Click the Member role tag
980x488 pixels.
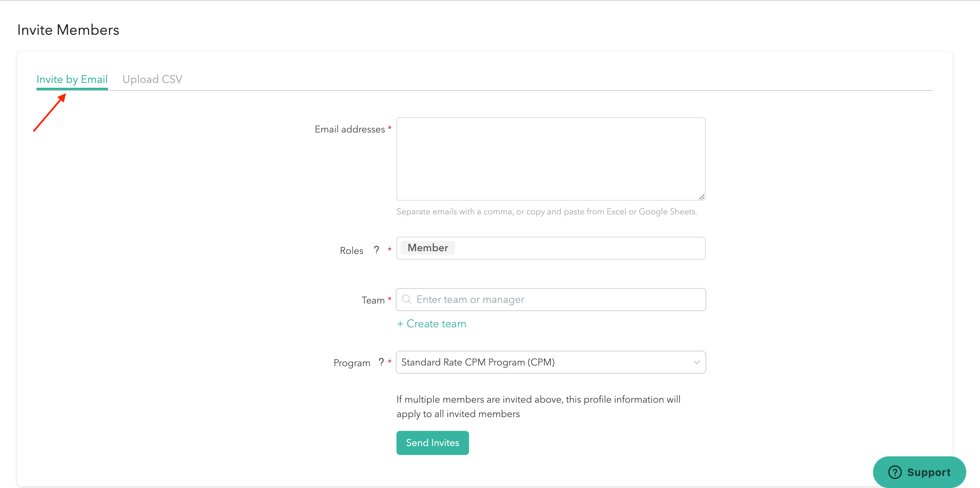point(428,248)
